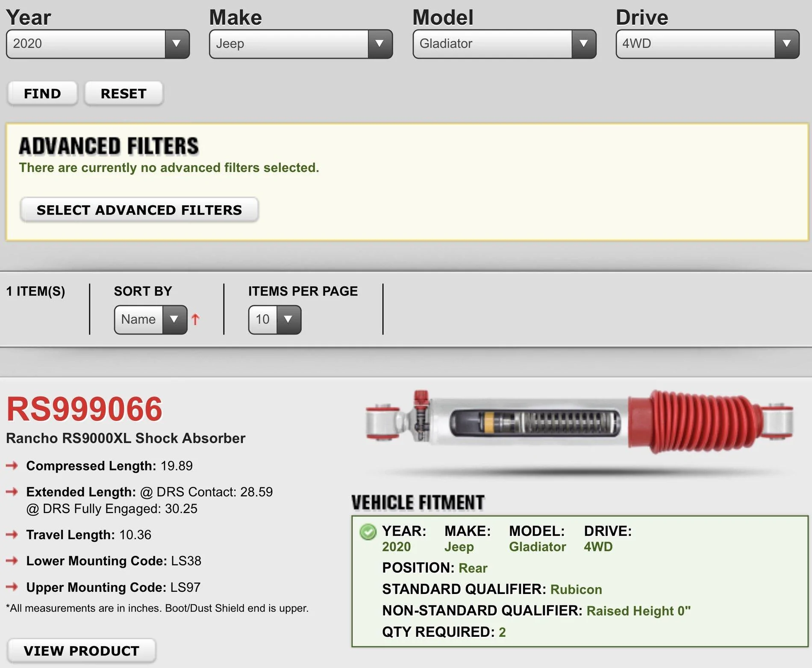The width and height of the screenshot is (812, 668).
Task: Open the Make dropdown showing Jeep
Action: point(301,44)
